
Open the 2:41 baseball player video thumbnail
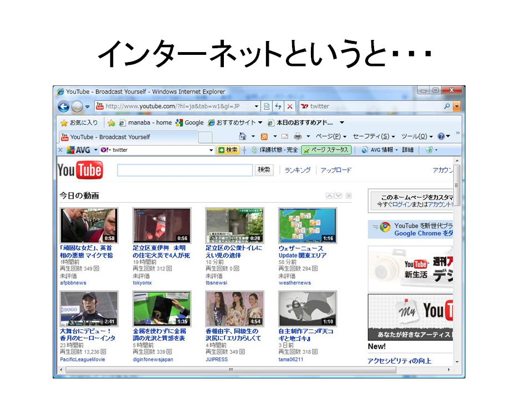[89, 309]
